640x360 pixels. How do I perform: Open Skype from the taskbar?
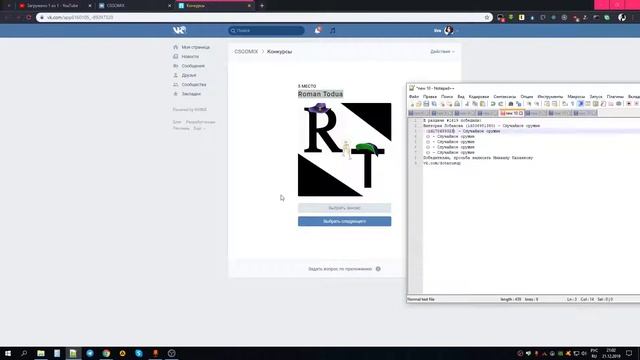(139, 353)
